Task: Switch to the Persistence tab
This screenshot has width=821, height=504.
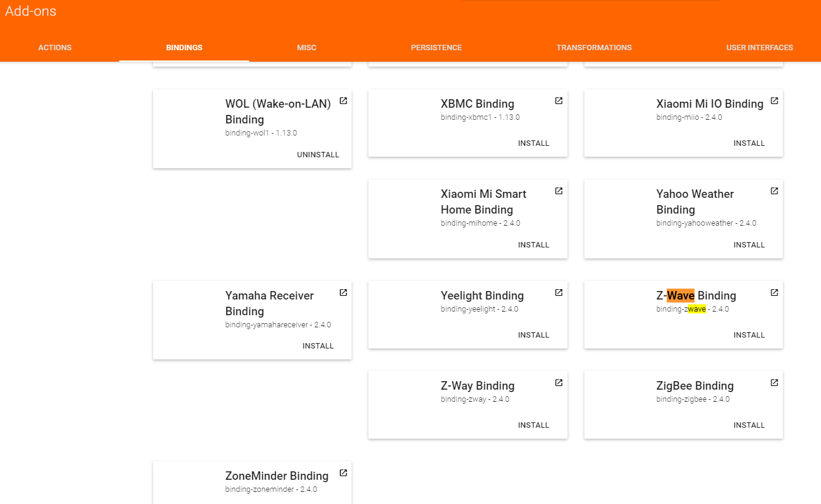Action: [x=436, y=48]
